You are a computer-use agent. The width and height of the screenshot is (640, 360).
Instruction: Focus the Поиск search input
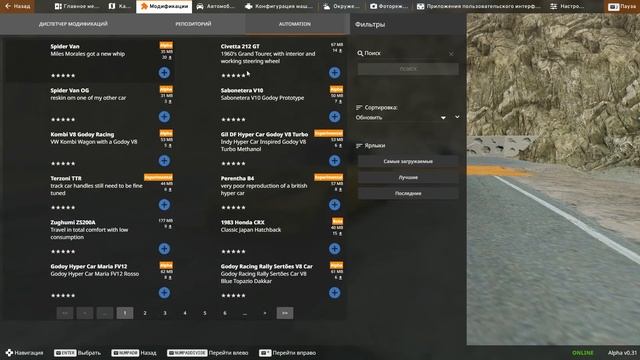[x=404, y=53]
